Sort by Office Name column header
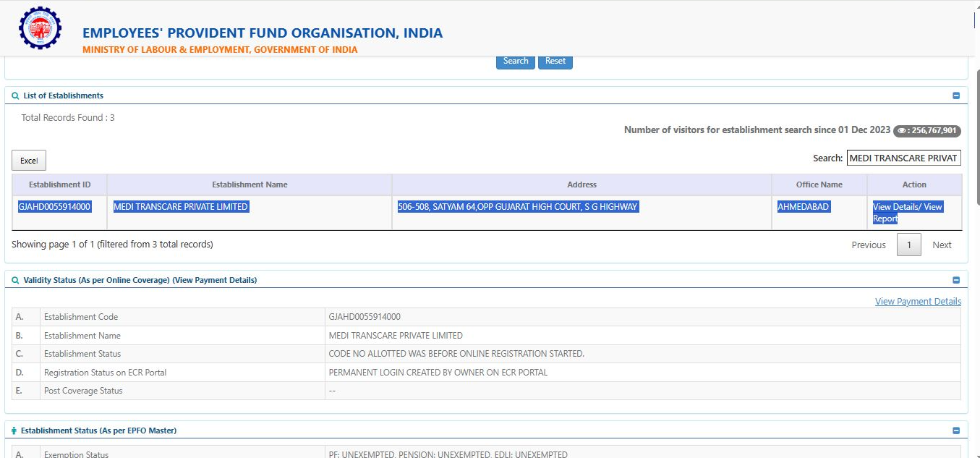 point(819,185)
